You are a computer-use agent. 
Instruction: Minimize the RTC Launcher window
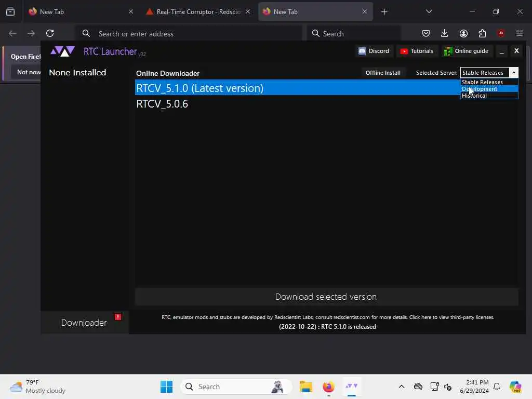tap(501, 51)
